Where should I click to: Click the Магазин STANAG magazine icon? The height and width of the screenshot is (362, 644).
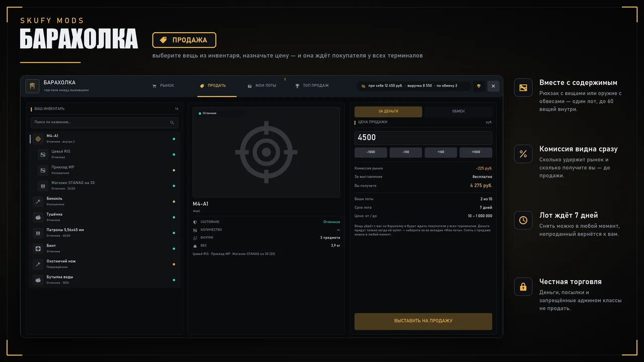pos(43,186)
